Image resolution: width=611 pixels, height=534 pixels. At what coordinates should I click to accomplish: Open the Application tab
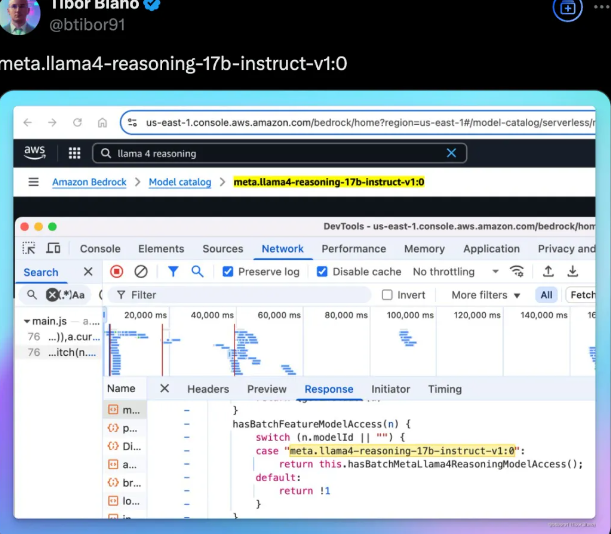pyautogui.click(x=491, y=249)
